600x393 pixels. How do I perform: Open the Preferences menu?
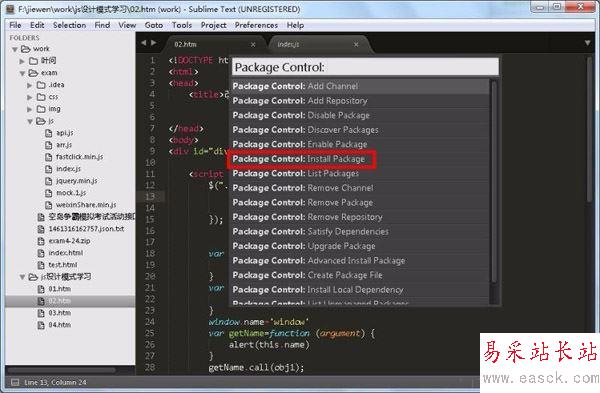click(x=256, y=25)
